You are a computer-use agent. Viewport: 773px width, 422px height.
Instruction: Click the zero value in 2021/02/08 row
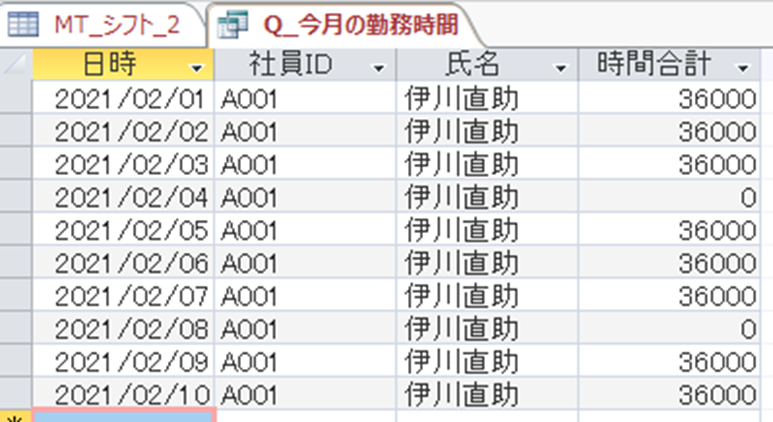(x=747, y=328)
